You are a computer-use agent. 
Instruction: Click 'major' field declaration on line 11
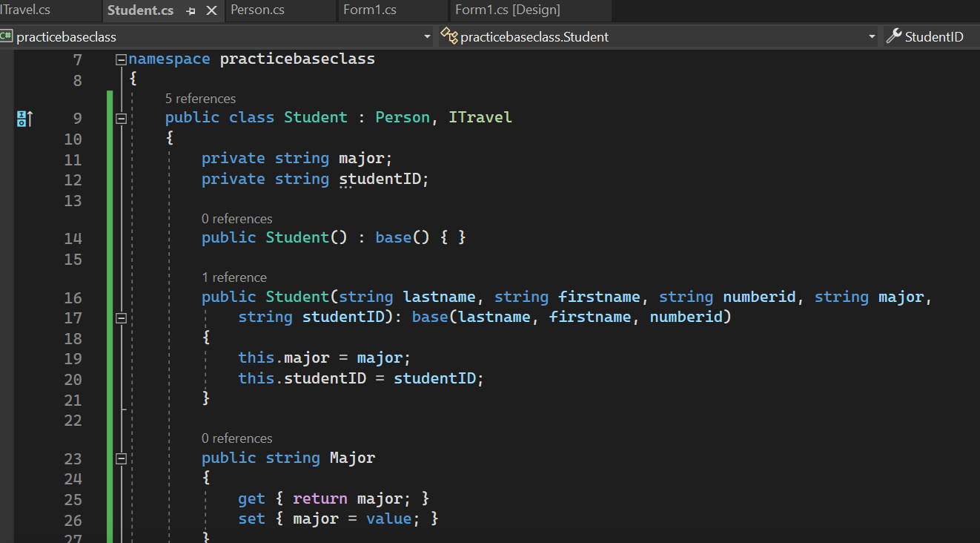point(362,158)
